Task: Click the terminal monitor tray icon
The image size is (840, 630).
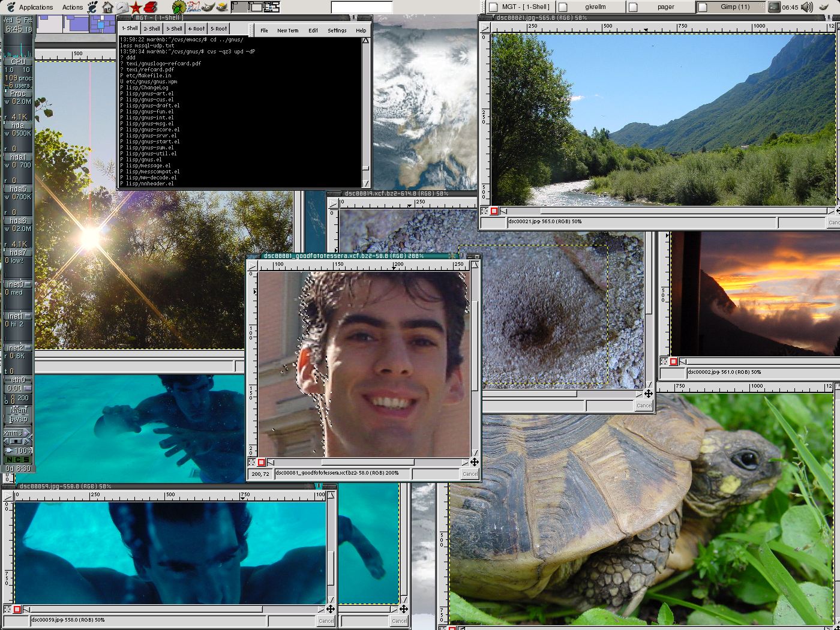Action: click(774, 7)
